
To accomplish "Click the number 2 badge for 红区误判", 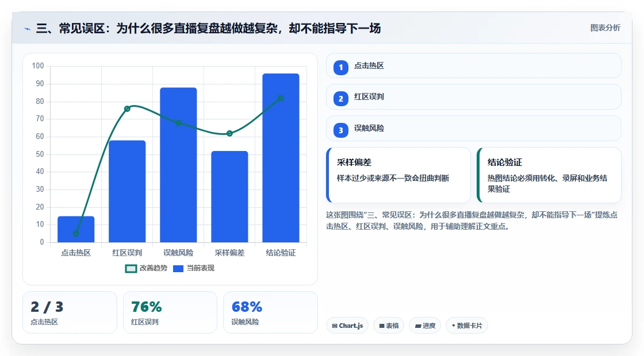I will point(340,98).
